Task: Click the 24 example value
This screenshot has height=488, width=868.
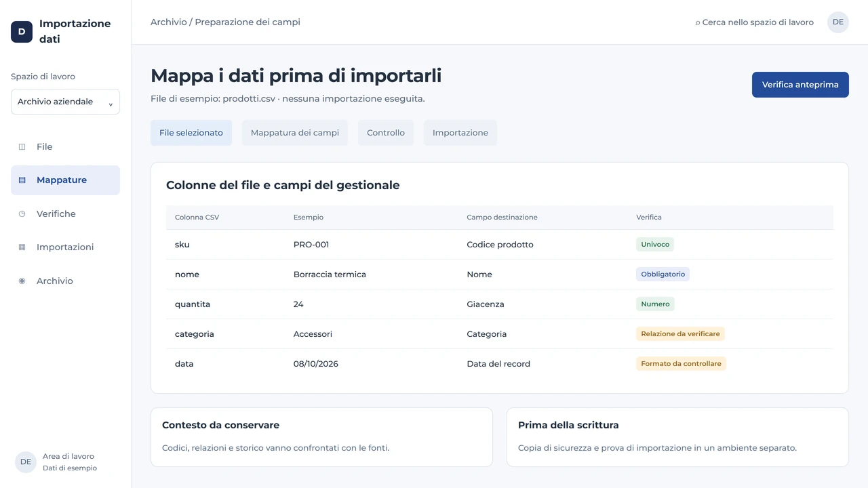Action: (298, 304)
